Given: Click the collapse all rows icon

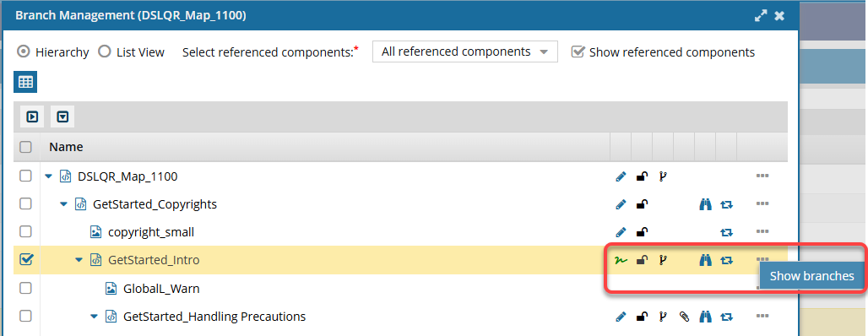Looking at the screenshot, I should point(63,117).
